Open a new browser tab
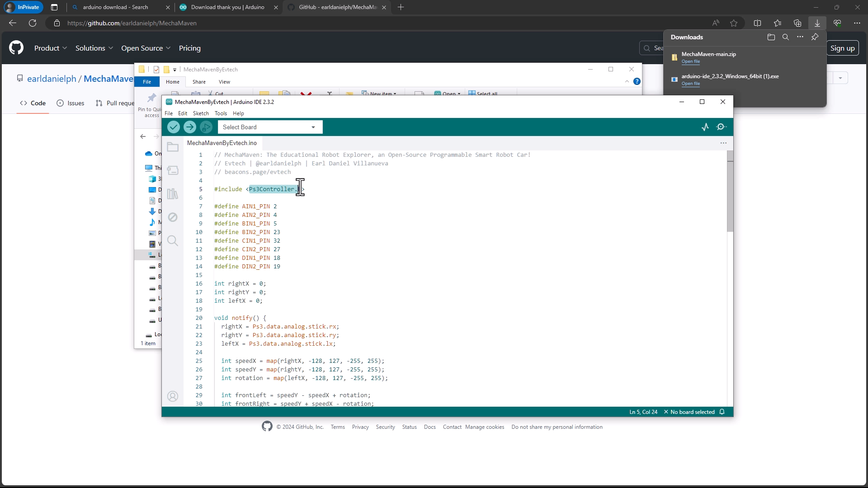The height and width of the screenshot is (488, 868). pyautogui.click(x=401, y=7)
